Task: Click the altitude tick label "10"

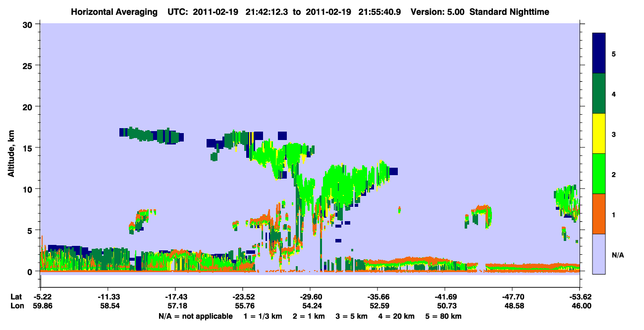Action: click(x=28, y=189)
